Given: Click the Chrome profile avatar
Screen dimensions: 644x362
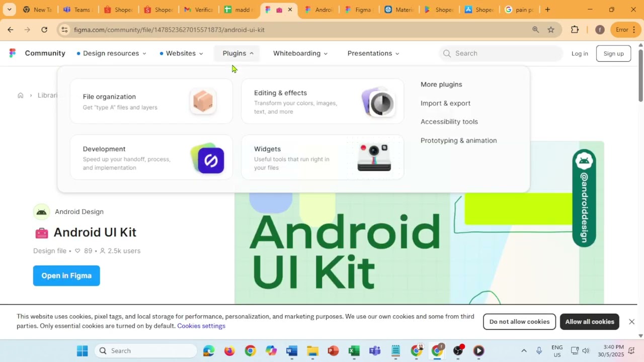Looking at the screenshot, I should 600,30.
